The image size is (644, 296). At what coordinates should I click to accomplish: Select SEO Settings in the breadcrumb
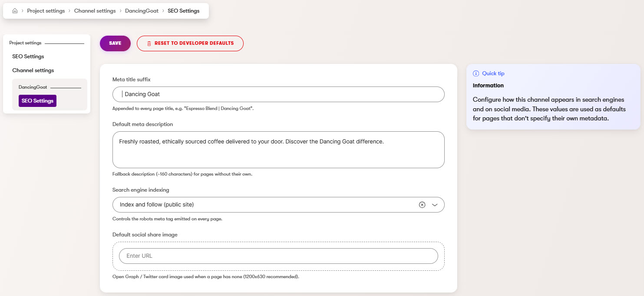(x=184, y=11)
